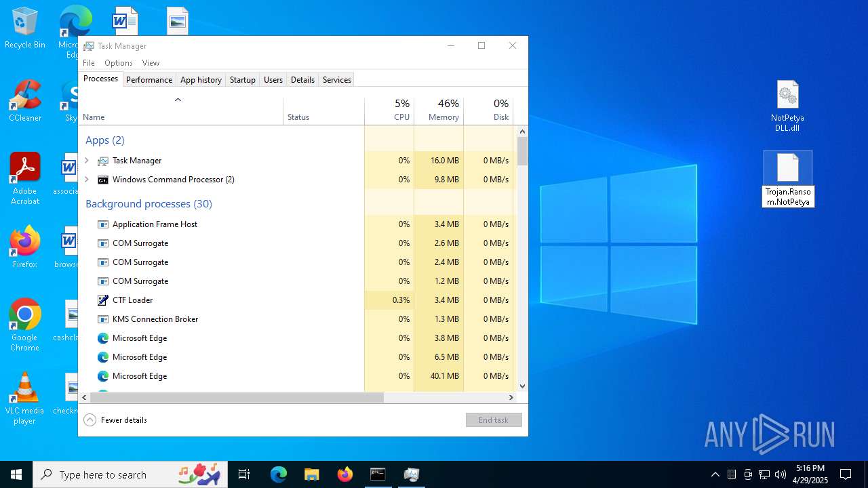This screenshot has height=488, width=868.
Task: Sort processes by the Disk column
Action: point(488,111)
